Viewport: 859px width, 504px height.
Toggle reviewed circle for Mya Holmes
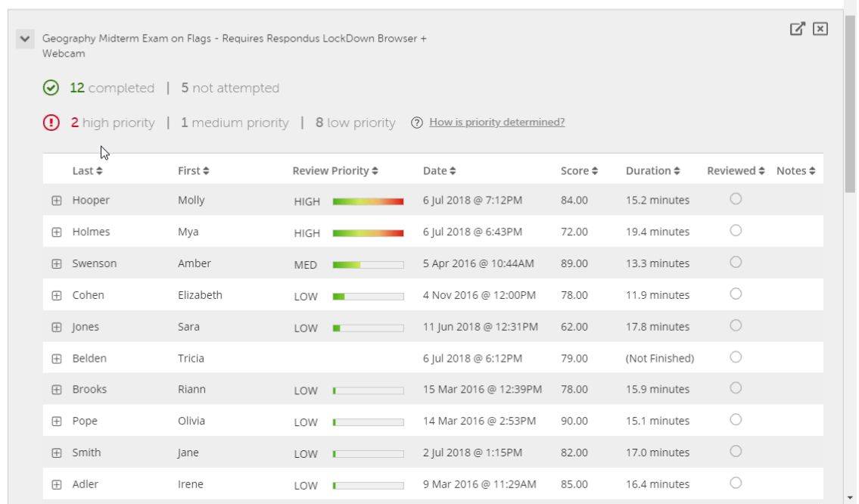click(735, 231)
